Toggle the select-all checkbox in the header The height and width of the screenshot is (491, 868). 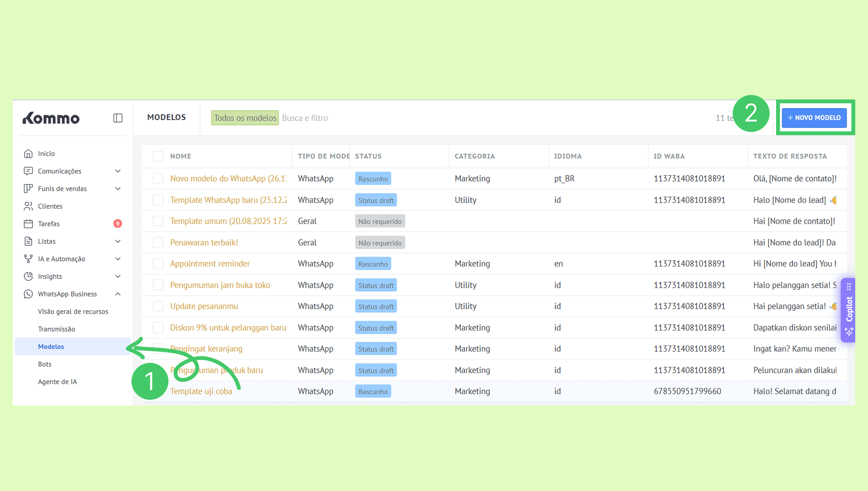(158, 156)
